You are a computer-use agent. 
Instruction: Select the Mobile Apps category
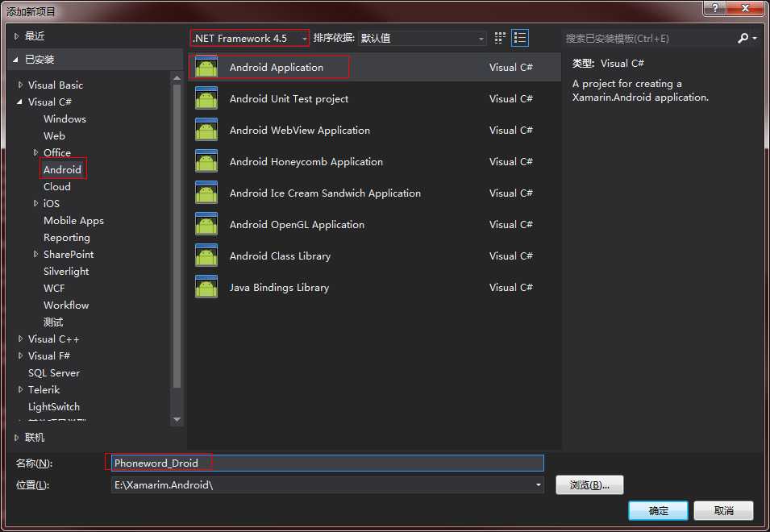(x=73, y=221)
